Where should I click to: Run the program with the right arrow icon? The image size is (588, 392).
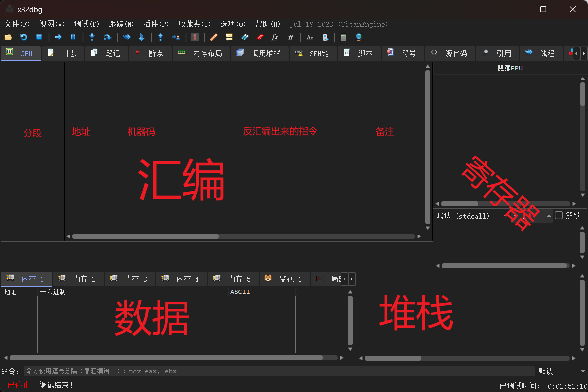point(58,37)
